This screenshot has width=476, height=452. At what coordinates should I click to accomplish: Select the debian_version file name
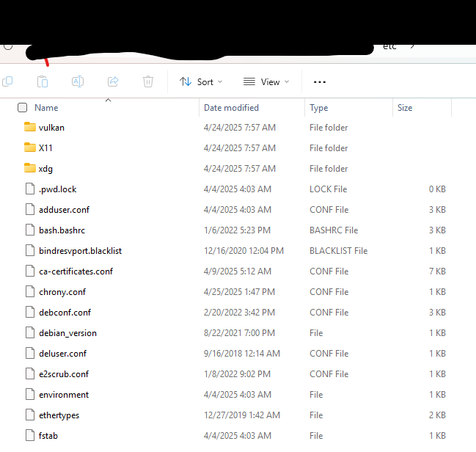[68, 333]
